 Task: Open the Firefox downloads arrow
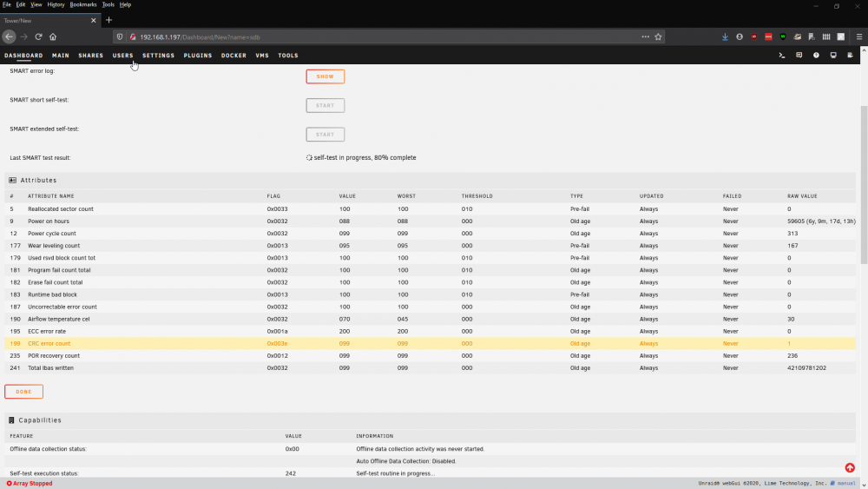click(725, 37)
